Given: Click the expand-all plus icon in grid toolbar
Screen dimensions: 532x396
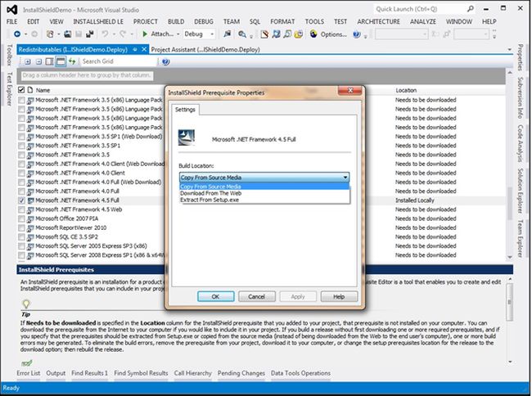Looking at the screenshot, I should [28, 61].
